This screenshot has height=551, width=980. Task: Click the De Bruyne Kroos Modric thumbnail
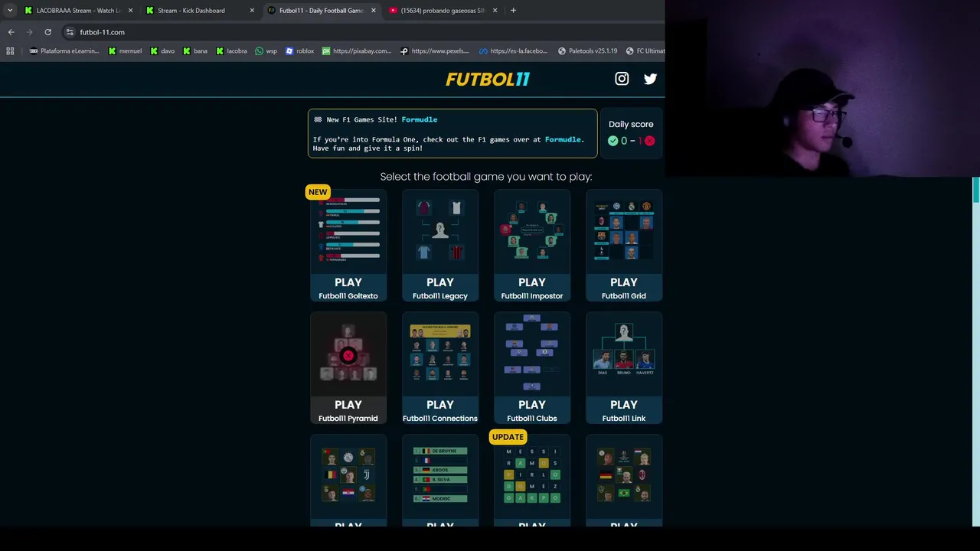(x=440, y=475)
